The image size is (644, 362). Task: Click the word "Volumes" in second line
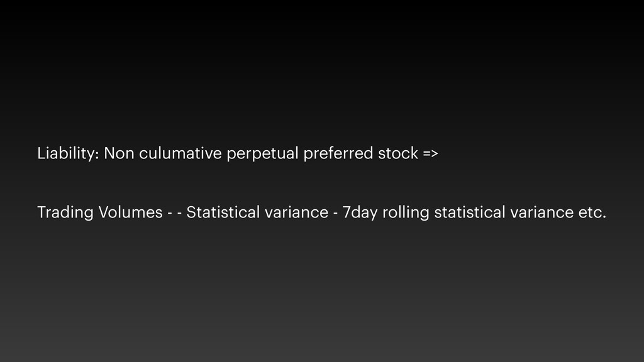coord(129,213)
